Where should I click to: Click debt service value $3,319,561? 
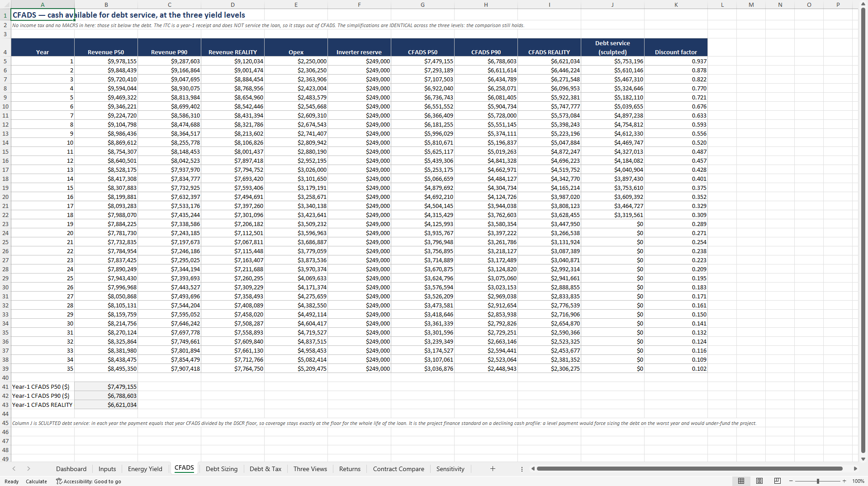(x=612, y=215)
